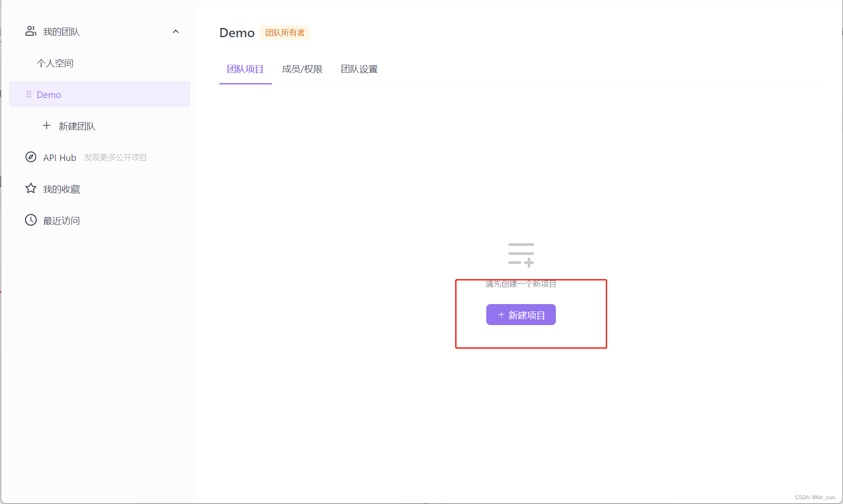Switch to 团队设置 tab

tap(359, 69)
